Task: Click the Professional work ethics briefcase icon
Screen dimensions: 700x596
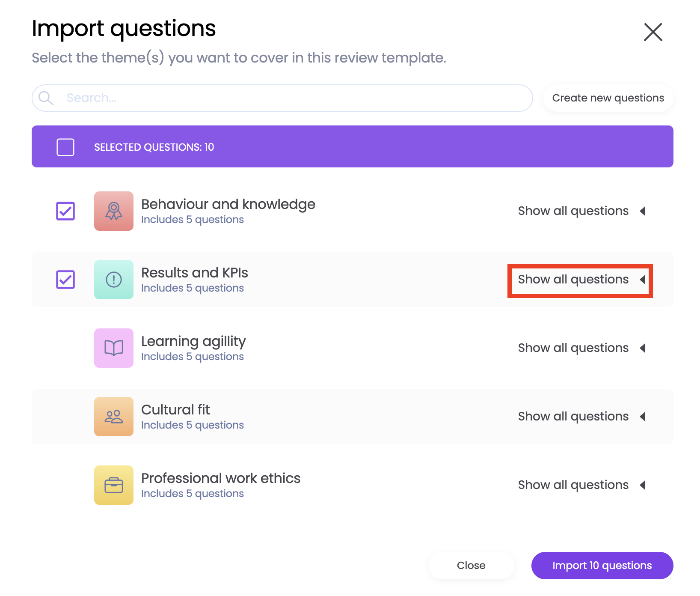Action: point(114,485)
